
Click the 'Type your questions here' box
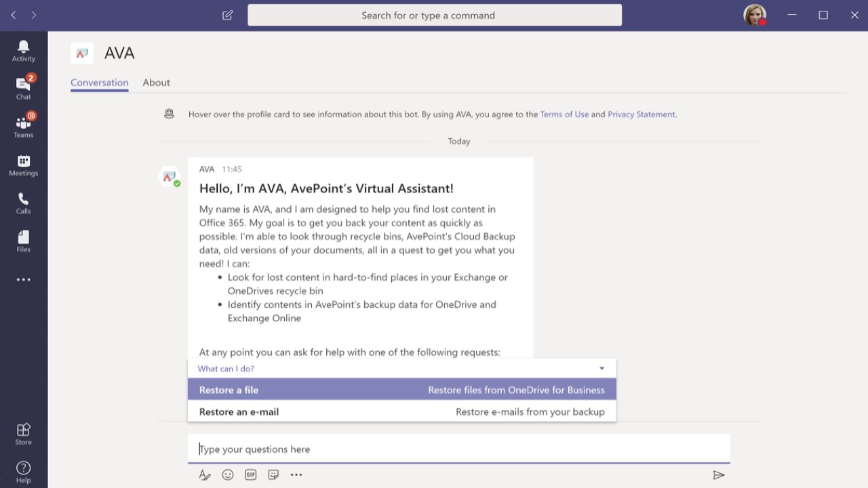(x=459, y=449)
